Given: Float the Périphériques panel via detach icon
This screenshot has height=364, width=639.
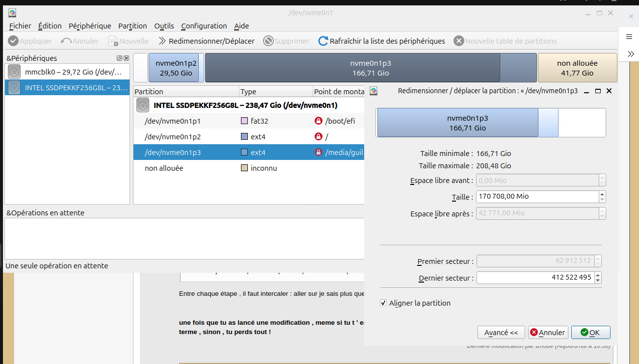Looking at the screenshot, I should tap(119, 58).
